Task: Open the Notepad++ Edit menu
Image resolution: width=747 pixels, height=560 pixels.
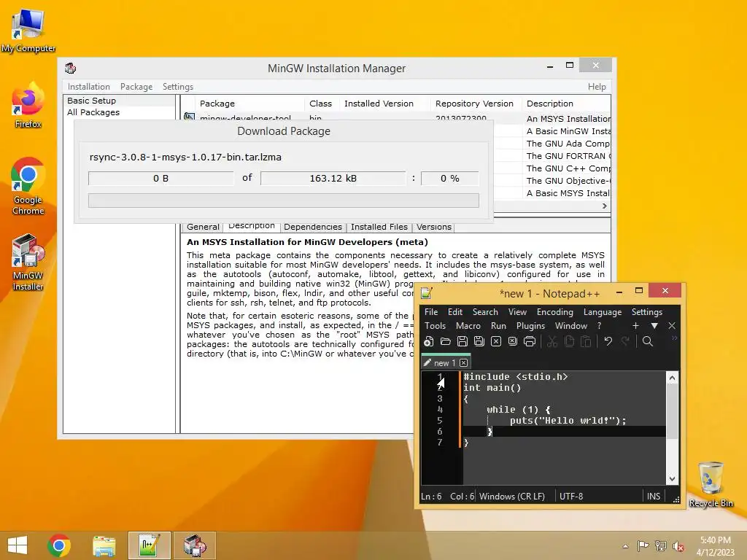Action: (455, 312)
